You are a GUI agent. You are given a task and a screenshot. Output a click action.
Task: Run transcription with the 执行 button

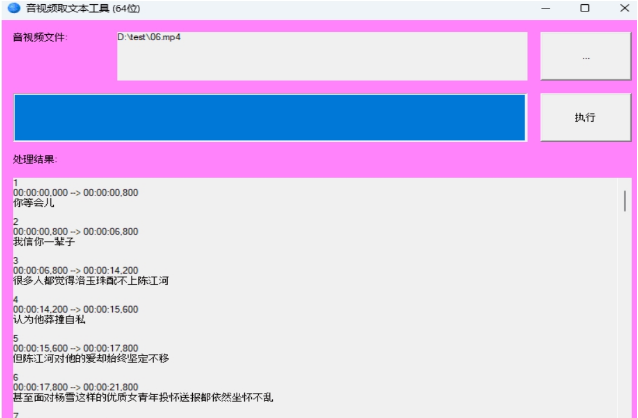coord(586,117)
